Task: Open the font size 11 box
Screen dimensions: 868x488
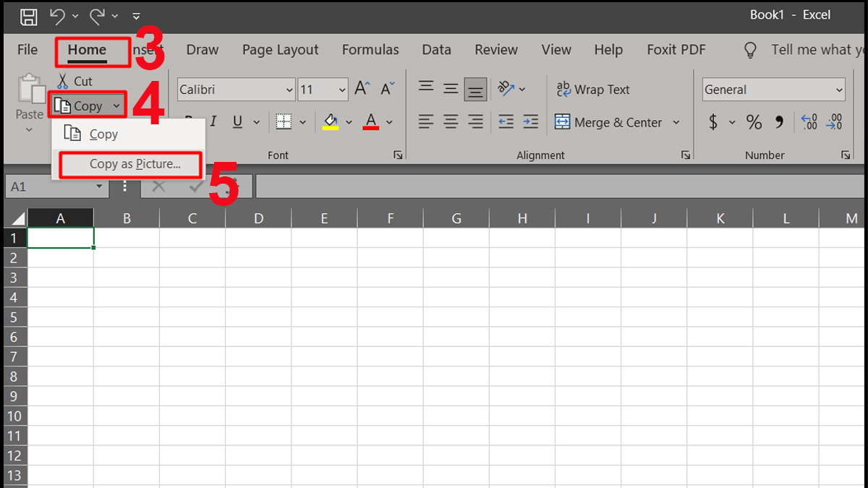Action: tap(323, 90)
